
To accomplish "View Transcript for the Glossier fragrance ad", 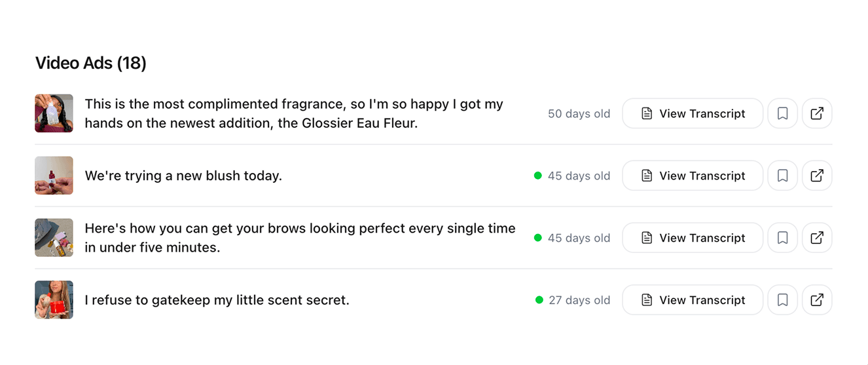I will point(693,113).
